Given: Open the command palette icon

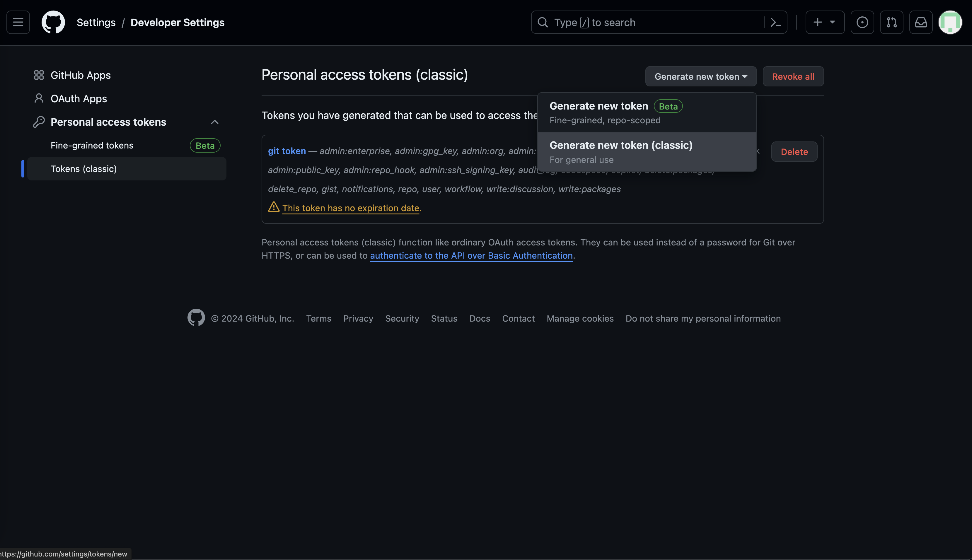Looking at the screenshot, I should point(775,22).
